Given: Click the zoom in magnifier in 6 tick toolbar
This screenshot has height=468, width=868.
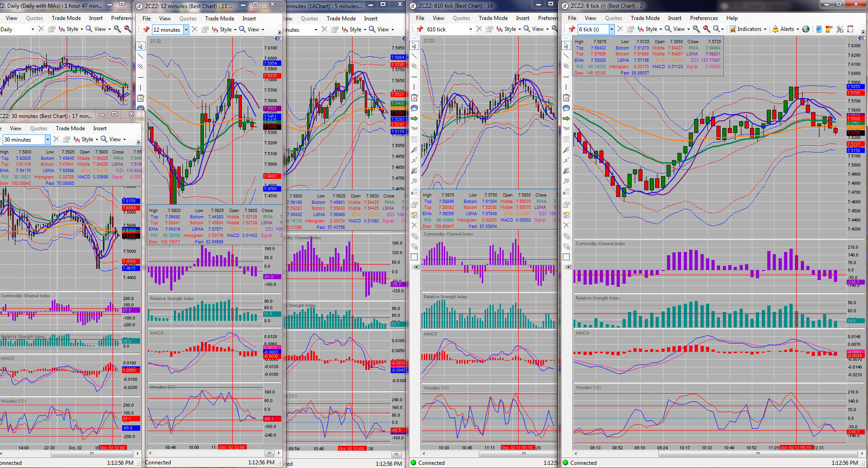Looking at the screenshot, I should [x=696, y=29].
